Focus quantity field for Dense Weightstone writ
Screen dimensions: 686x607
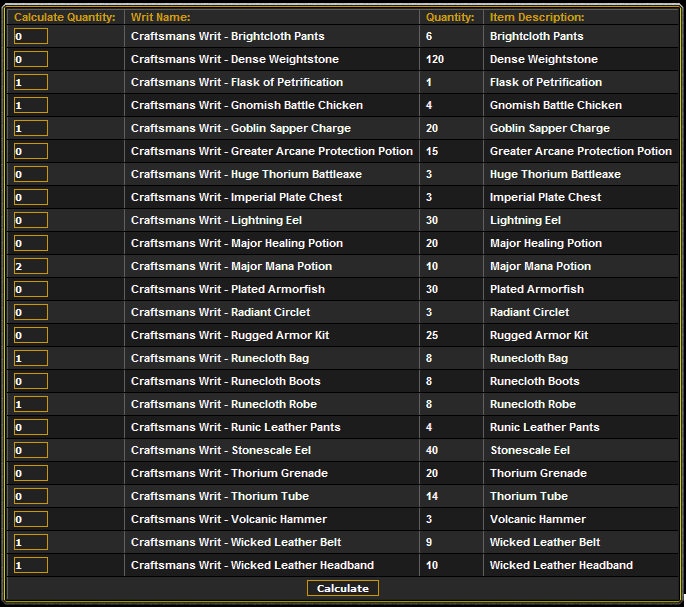31,59
